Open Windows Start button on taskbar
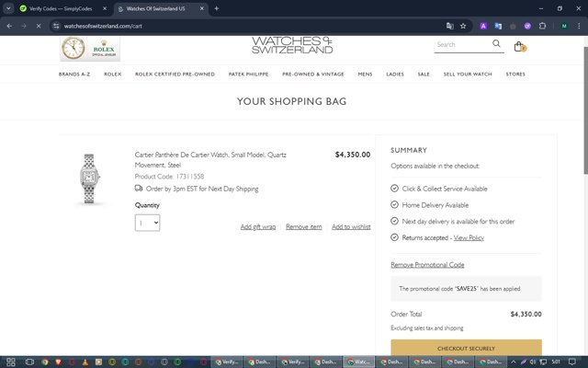The image size is (588, 368). tap(10, 362)
